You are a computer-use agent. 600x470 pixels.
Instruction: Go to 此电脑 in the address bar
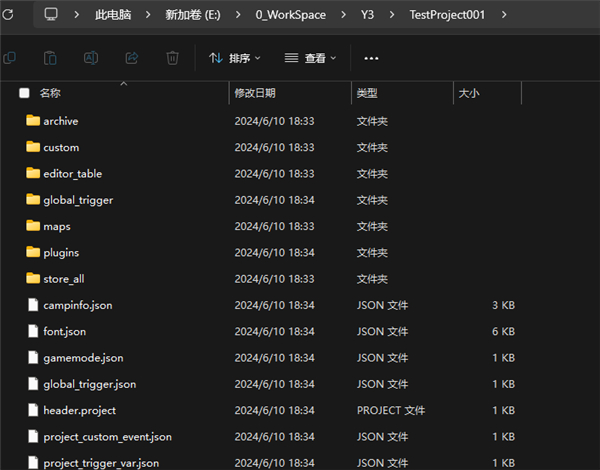[113, 15]
